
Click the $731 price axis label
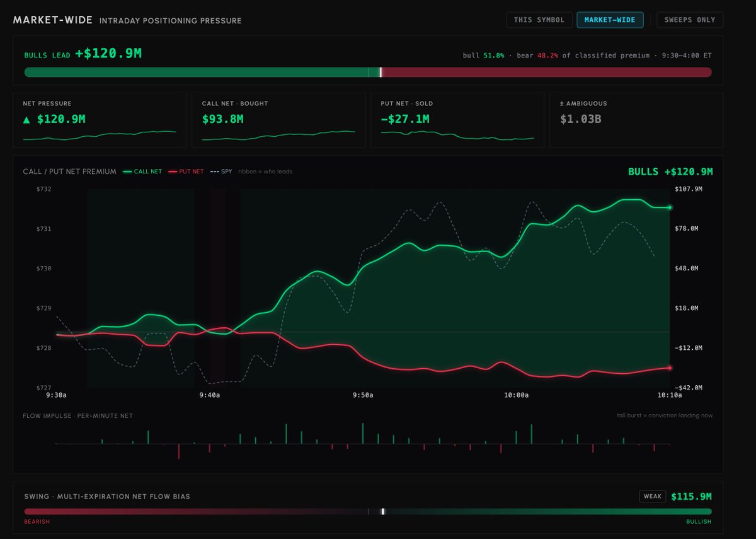[43, 229]
